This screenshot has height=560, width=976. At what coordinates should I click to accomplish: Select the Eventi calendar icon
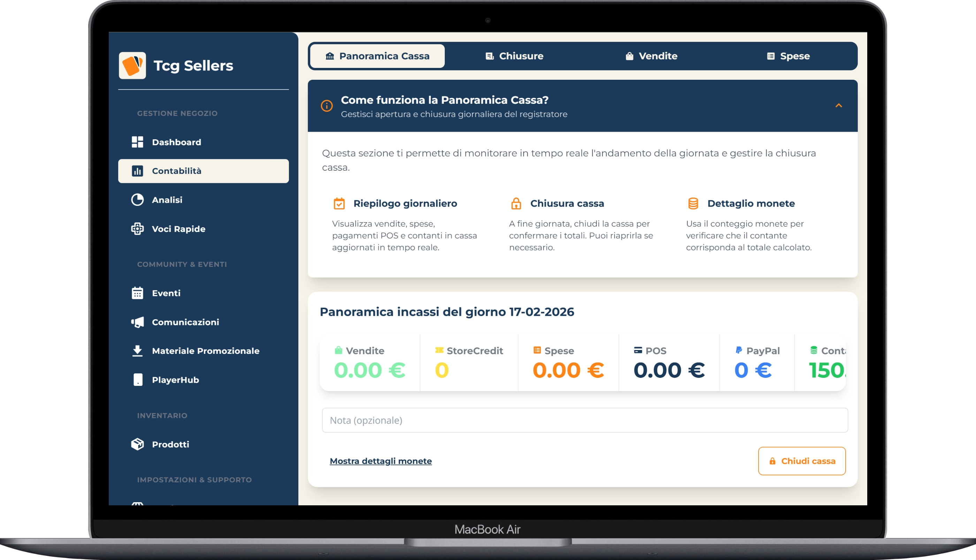click(137, 293)
